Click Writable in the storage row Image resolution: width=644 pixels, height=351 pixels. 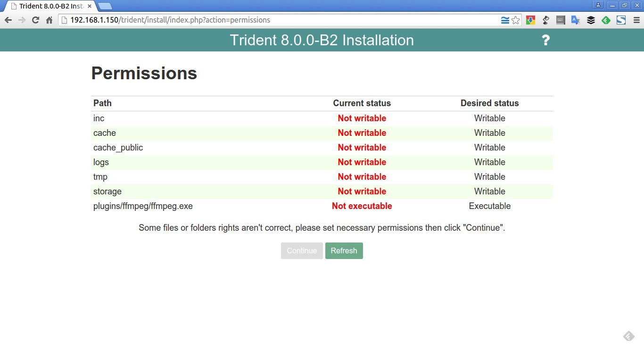click(x=490, y=191)
